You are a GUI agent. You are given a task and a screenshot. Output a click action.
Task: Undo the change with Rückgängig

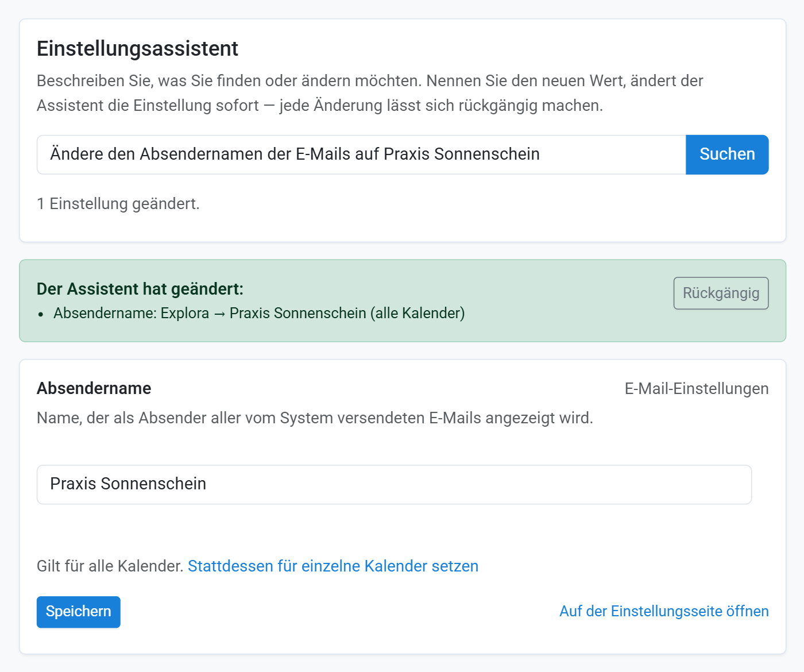click(721, 293)
